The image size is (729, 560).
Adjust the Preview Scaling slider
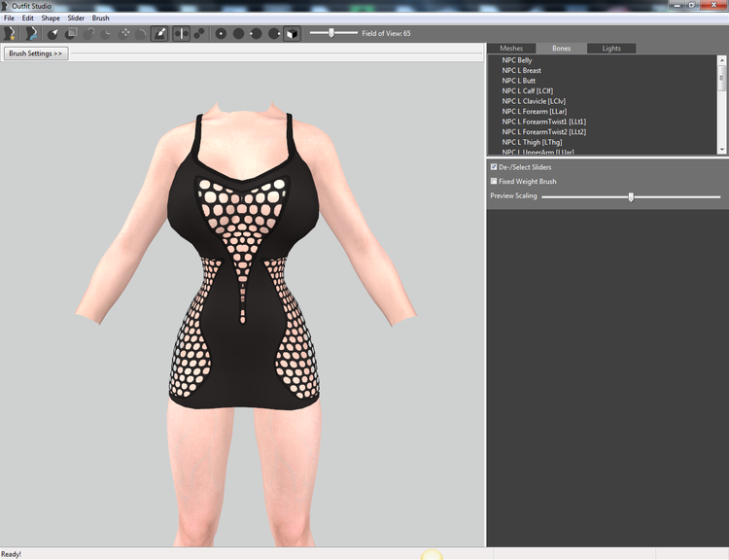coord(631,196)
